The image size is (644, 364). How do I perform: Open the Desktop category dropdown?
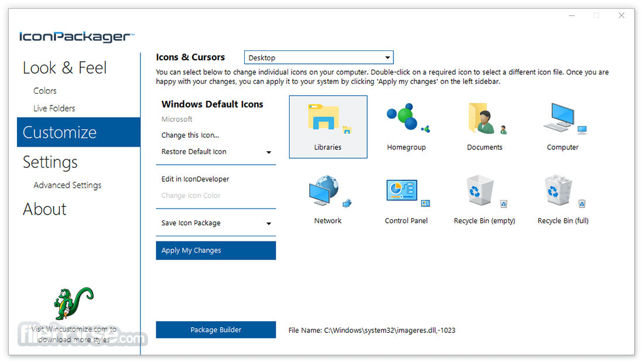tap(318, 57)
